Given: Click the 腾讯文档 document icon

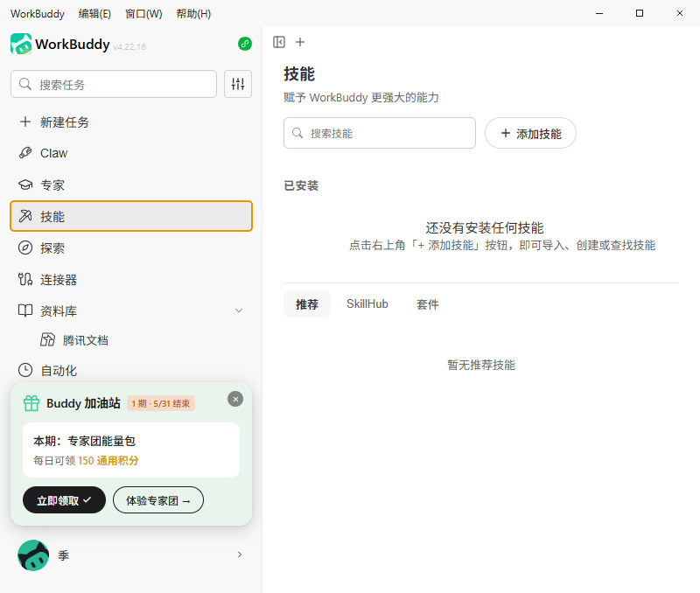Looking at the screenshot, I should click(x=48, y=340).
